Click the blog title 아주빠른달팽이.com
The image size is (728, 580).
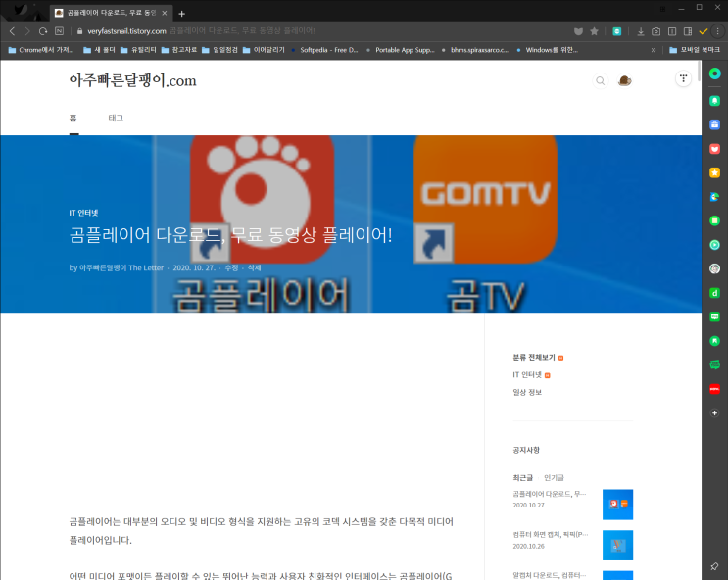[133, 80]
